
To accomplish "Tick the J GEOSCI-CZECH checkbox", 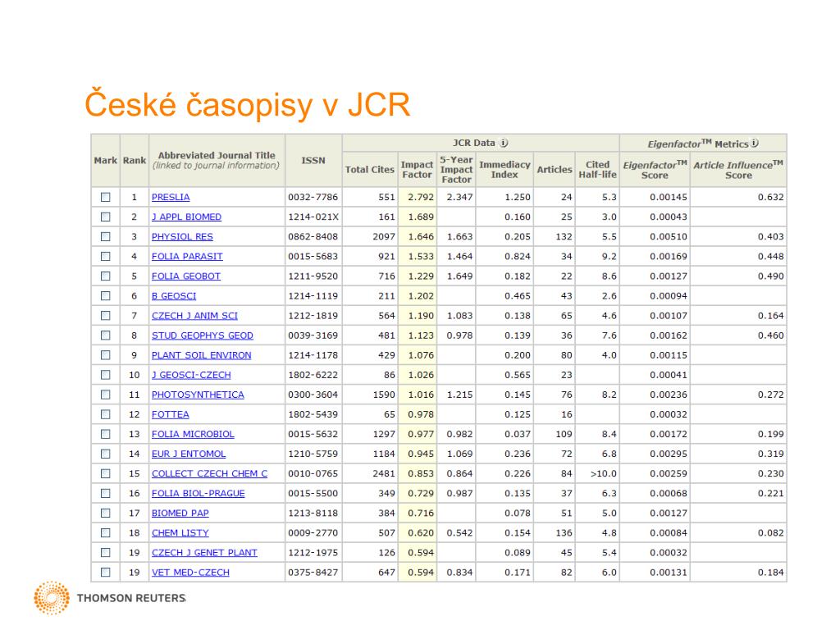I will point(106,375).
